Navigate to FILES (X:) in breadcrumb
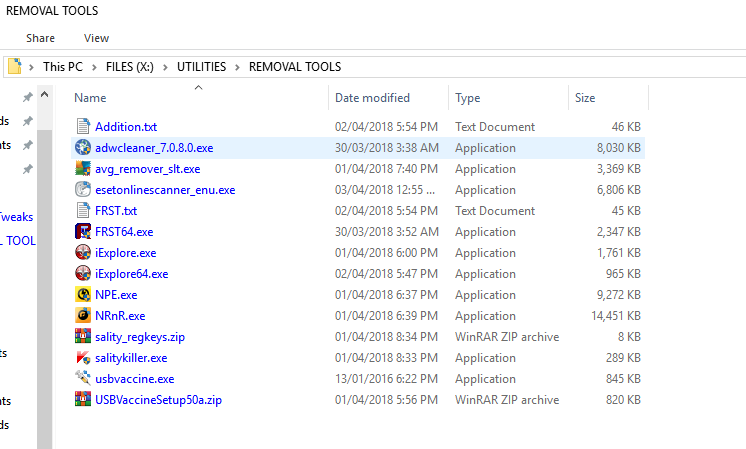Viewport: 746px width, 449px height. 130,67
